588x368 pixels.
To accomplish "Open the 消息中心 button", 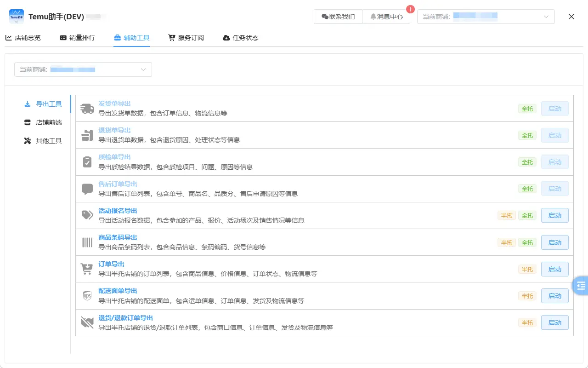I will [386, 17].
